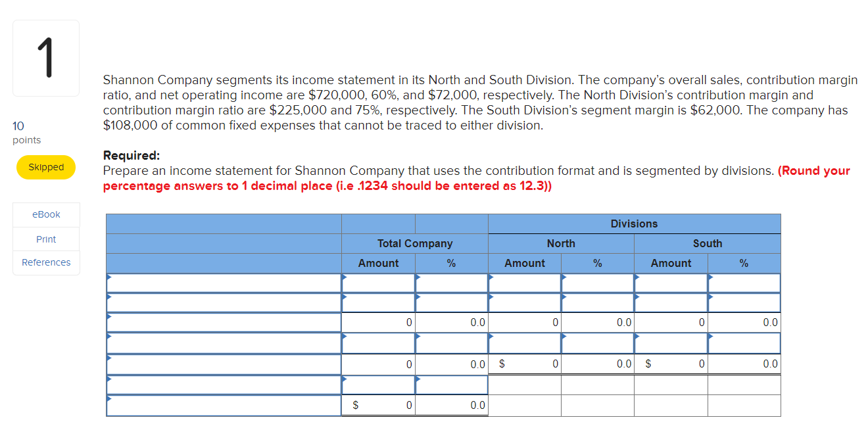The width and height of the screenshot is (868, 426).
Task: Click the '%' header under North
Action: tap(598, 263)
